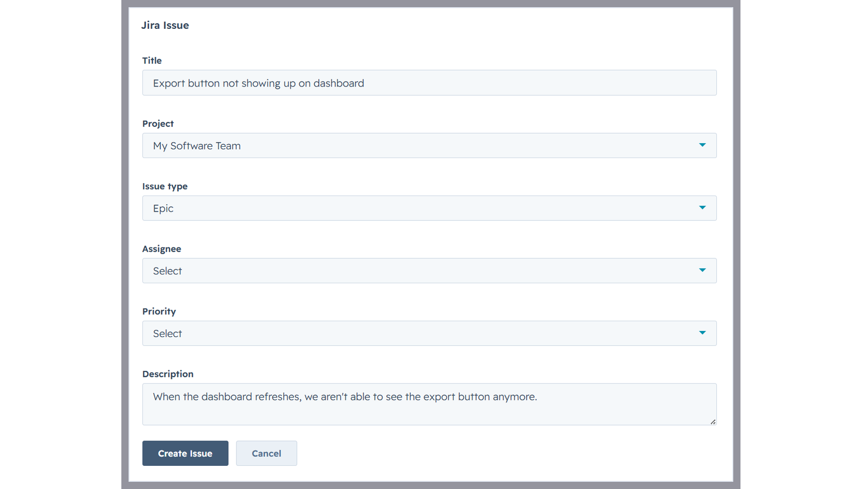The width and height of the screenshot is (868, 489).
Task: Click the Title input field
Action: coord(429,83)
